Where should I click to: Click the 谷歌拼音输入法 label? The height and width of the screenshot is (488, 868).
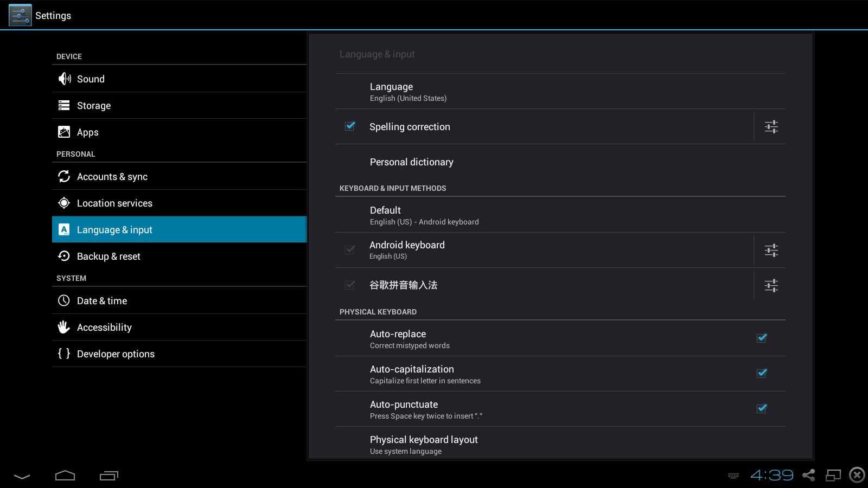click(x=403, y=285)
